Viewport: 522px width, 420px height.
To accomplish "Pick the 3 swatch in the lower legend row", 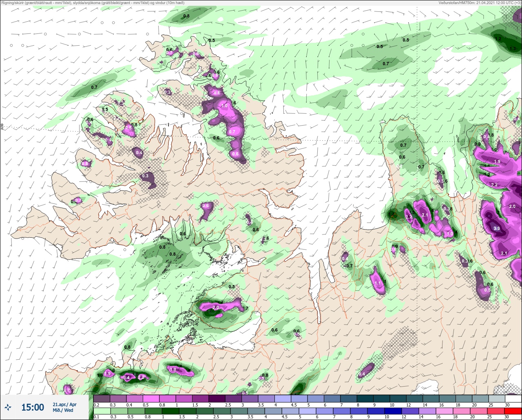I will (239, 411).
